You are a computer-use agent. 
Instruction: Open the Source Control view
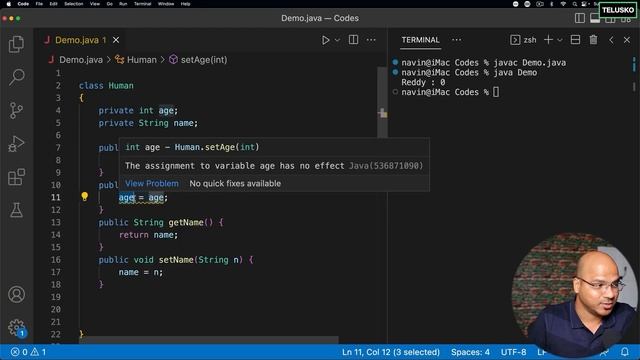[16, 110]
